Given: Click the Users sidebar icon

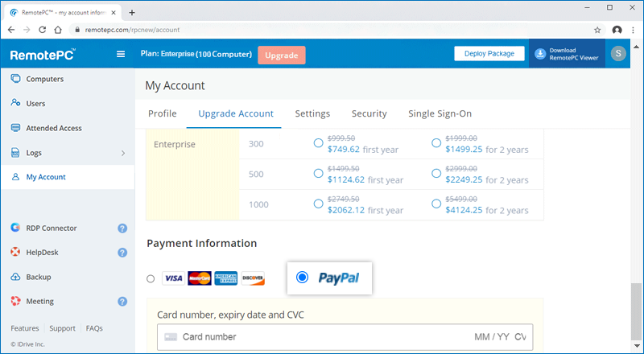Looking at the screenshot, I should point(15,103).
